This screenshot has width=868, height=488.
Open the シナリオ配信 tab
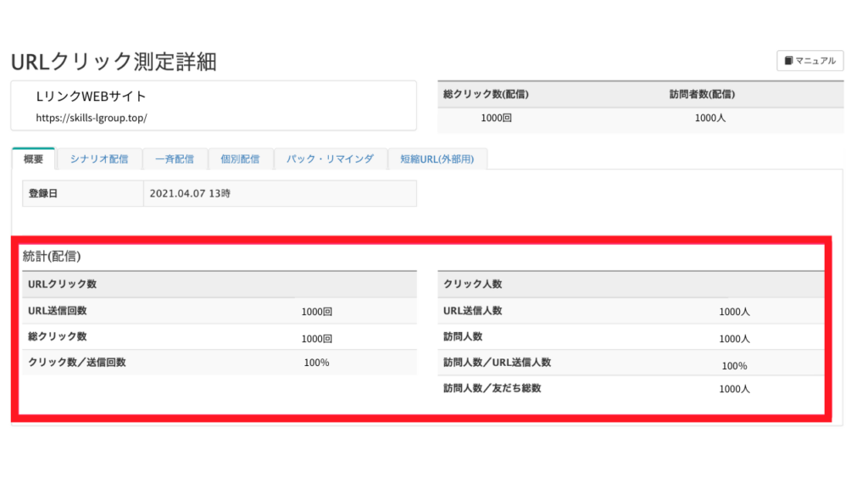pos(99,159)
